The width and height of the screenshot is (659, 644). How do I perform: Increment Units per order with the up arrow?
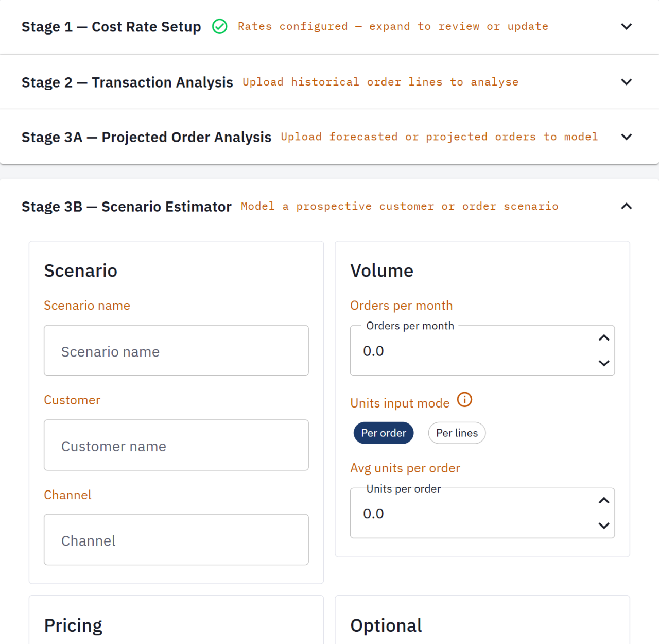[x=604, y=500]
